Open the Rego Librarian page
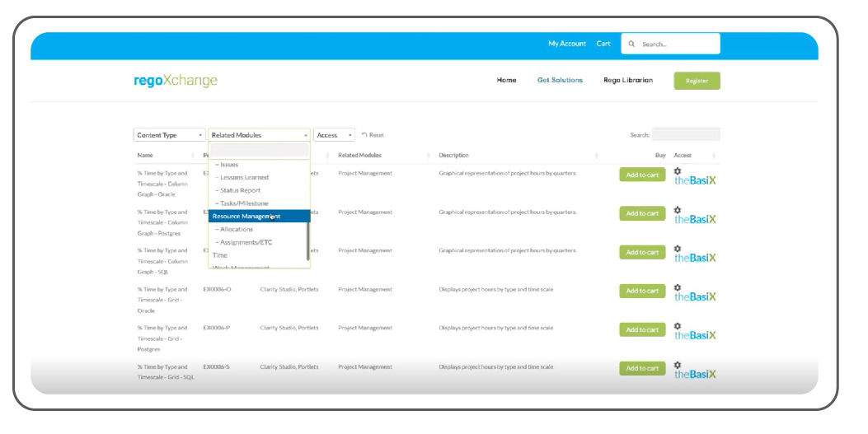Image resolution: width=868 pixels, height=434 pixels. 628,80
